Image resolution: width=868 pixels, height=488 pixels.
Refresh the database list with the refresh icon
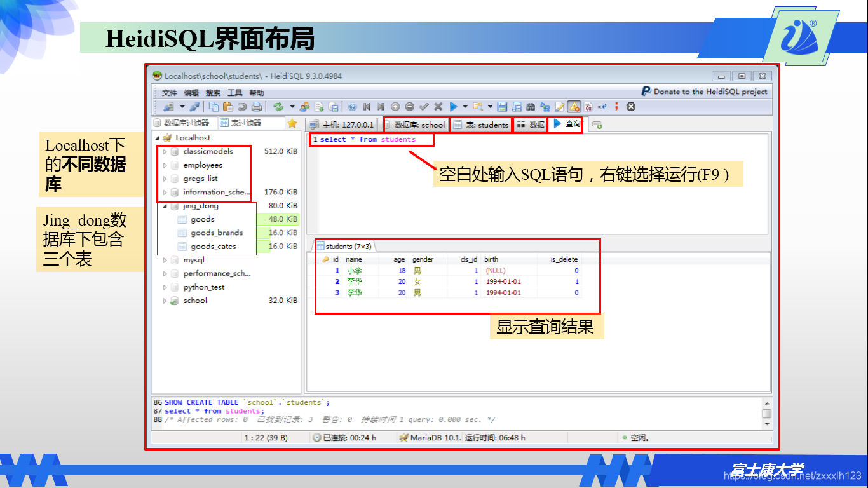(278, 108)
